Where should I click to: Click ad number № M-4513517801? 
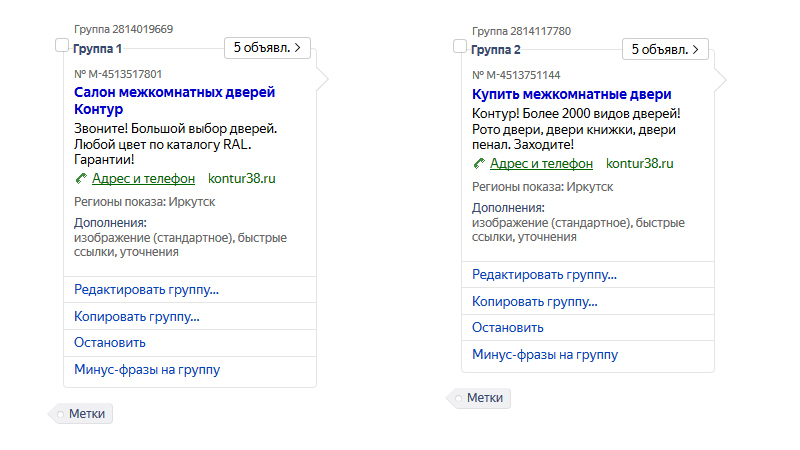pos(118,74)
